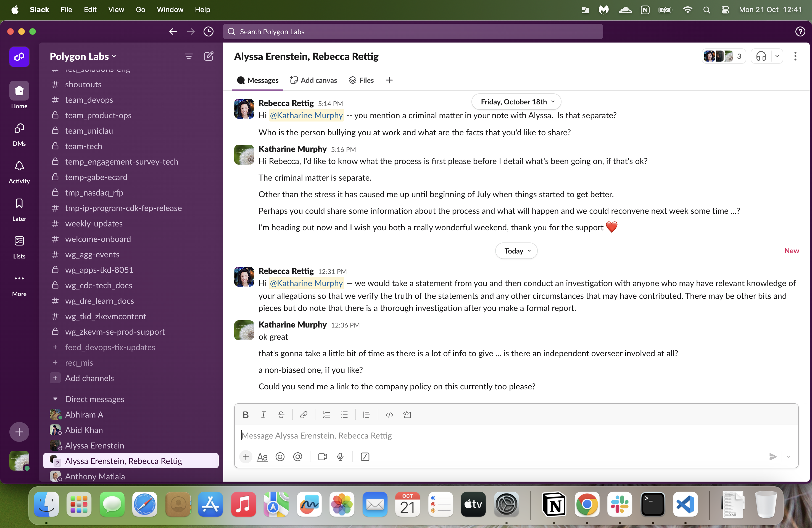The height and width of the screenshot is (528, 812).
Task: Open Slack help
Action: [x=800, y=32]
